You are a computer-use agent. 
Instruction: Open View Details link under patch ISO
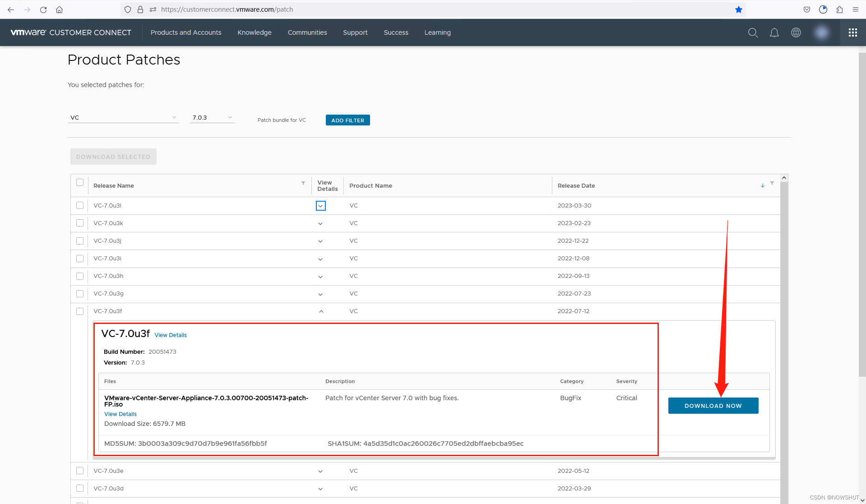point(120,414)
